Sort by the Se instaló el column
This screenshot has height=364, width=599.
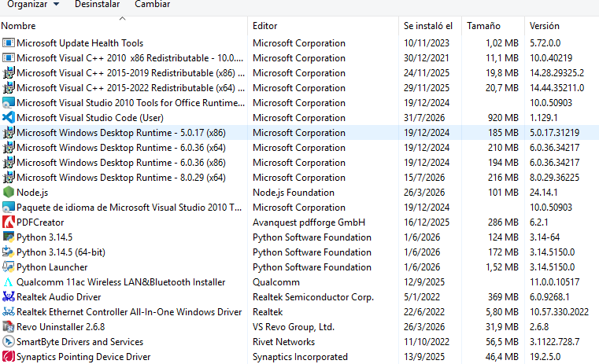[x=430, y=26]
